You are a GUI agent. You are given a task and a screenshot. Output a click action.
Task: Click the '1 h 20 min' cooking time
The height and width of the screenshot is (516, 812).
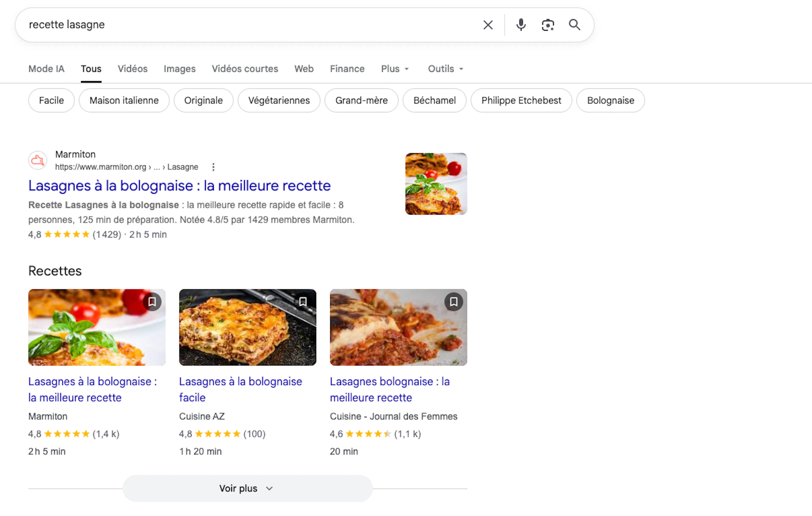pyautogui.click(x=200, y=451)
